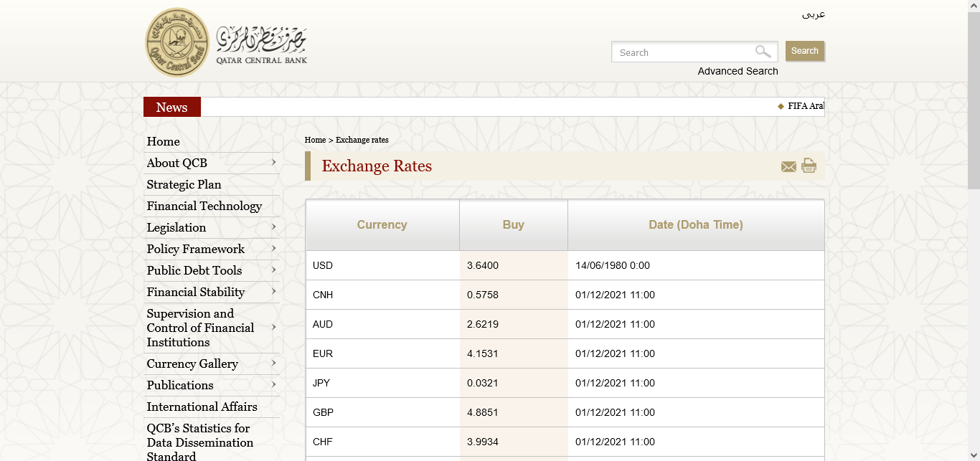Expand the Policy Framework submenu arrow

pyautogui.click(x=273, y=249)
